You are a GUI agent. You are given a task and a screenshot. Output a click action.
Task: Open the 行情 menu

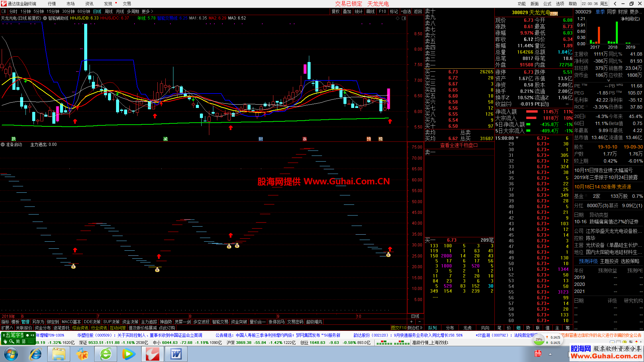(52, 4)
